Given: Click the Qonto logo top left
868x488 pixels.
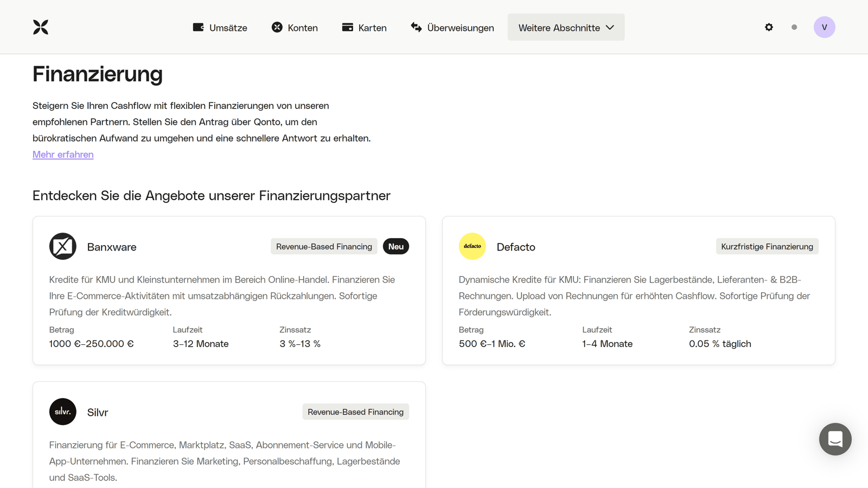Looking at the screenshot, I should click(40, 27).
